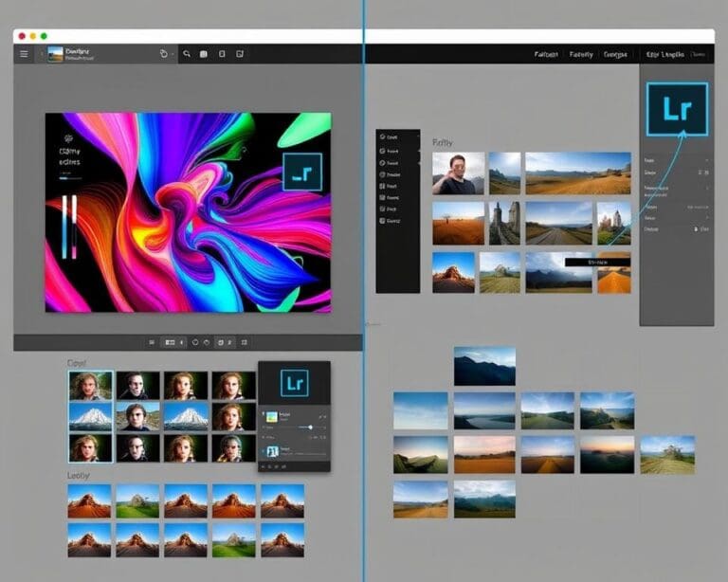This screenshot has height=582, width=728.
Task: Click the Lr badge on the colorful artwork
Action: click(x=302, y=173)
